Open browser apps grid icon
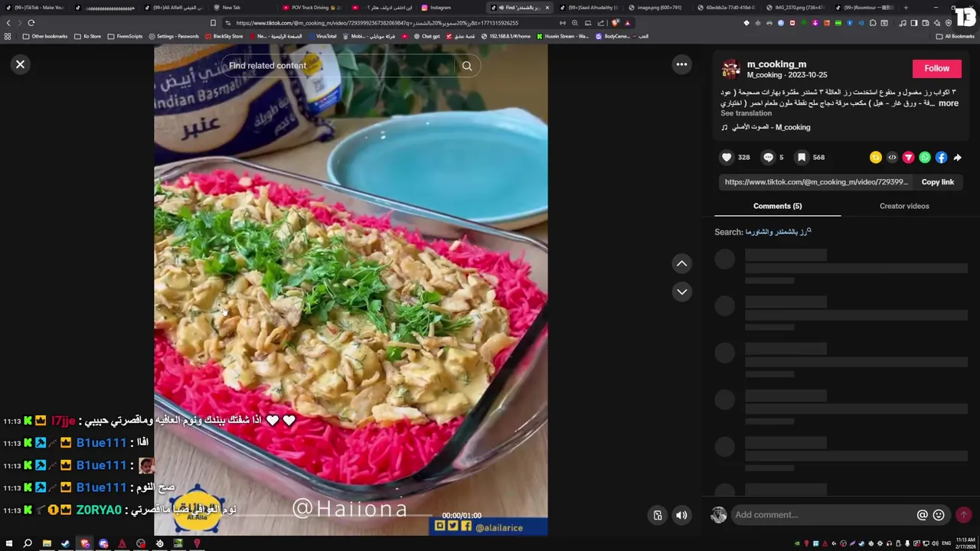Viewport: 980px width, 551px height. click(8, 36)
